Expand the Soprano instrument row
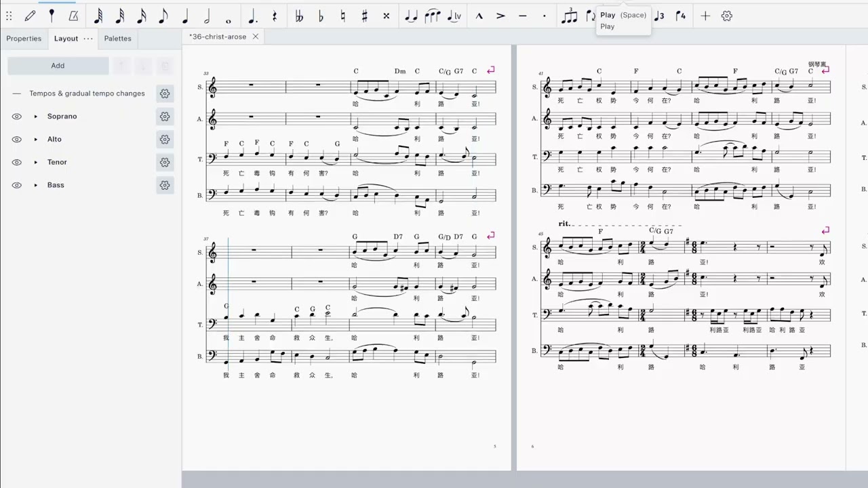This screenshot has height=488, width=868. pos(35,117)
